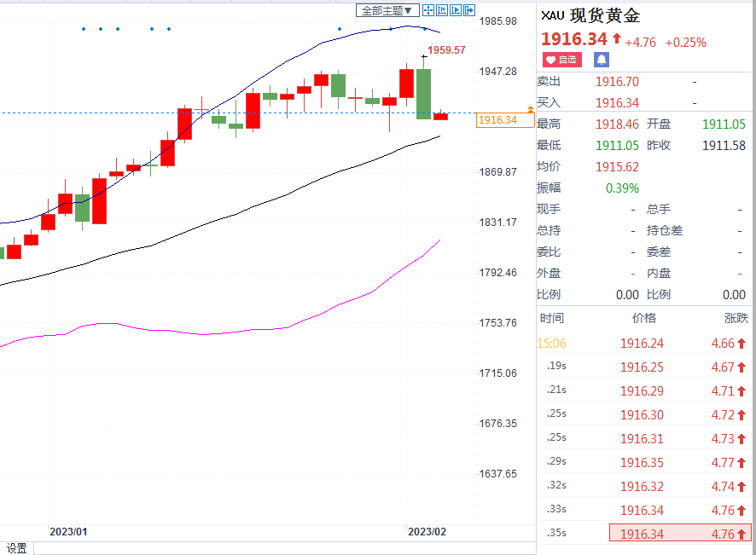756x555 pixels.
Task: Click the 买入 buy price 1916.34
Action: [x=617, y=102]
